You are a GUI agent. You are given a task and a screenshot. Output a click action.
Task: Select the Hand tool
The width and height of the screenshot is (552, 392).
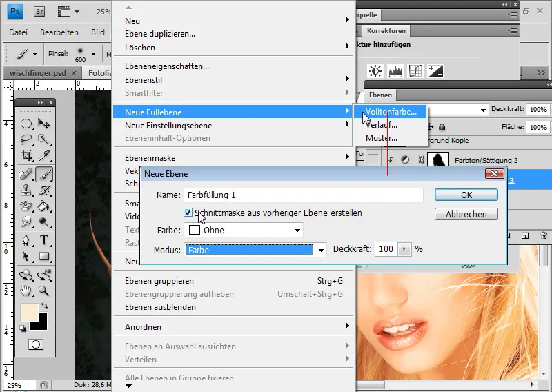26,291
